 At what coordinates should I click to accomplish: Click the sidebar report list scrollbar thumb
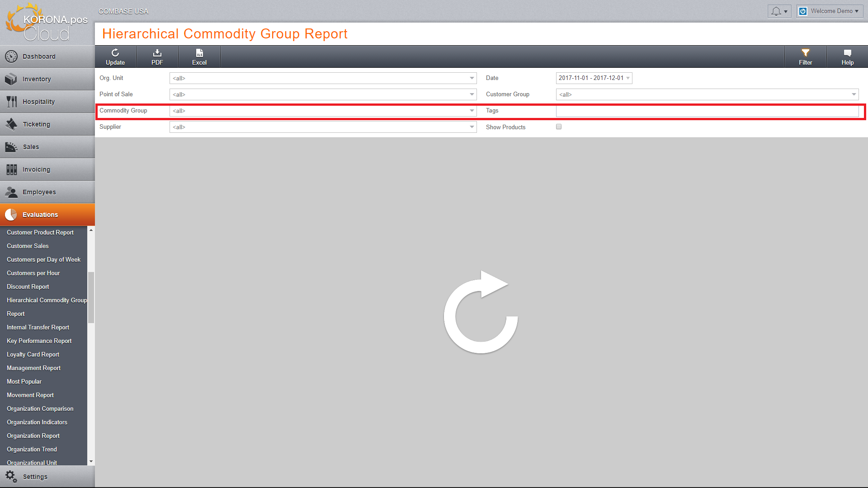click(x=91, y=297)
